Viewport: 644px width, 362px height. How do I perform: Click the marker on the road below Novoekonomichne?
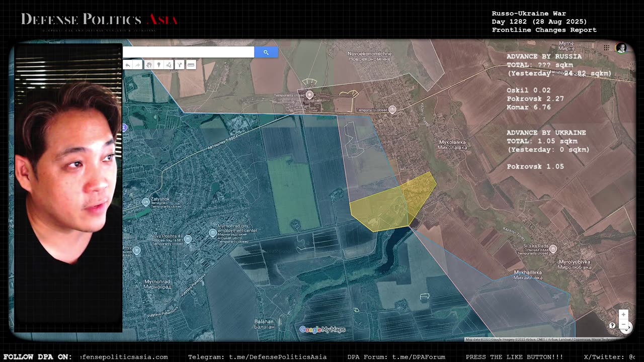point(392,110)
